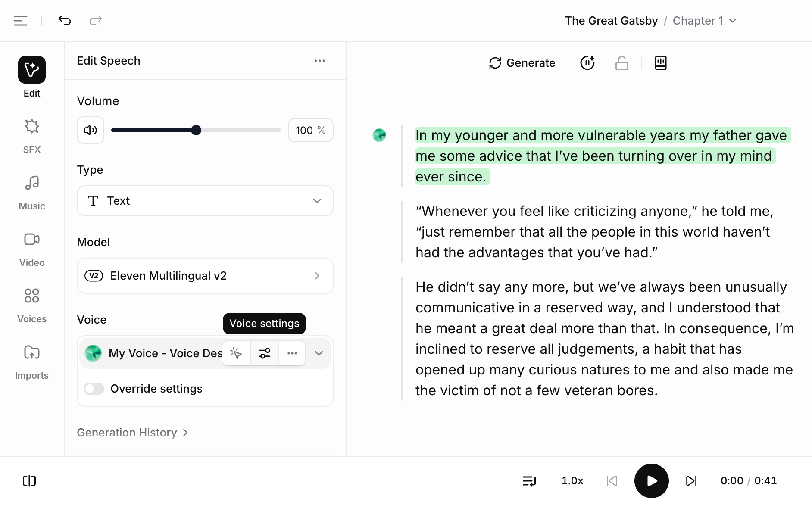Image resolution: width=812 pixels, height=505 pixels.
Task: Select the Edit tab in sidebar
Action: click(x=32, y=78)
